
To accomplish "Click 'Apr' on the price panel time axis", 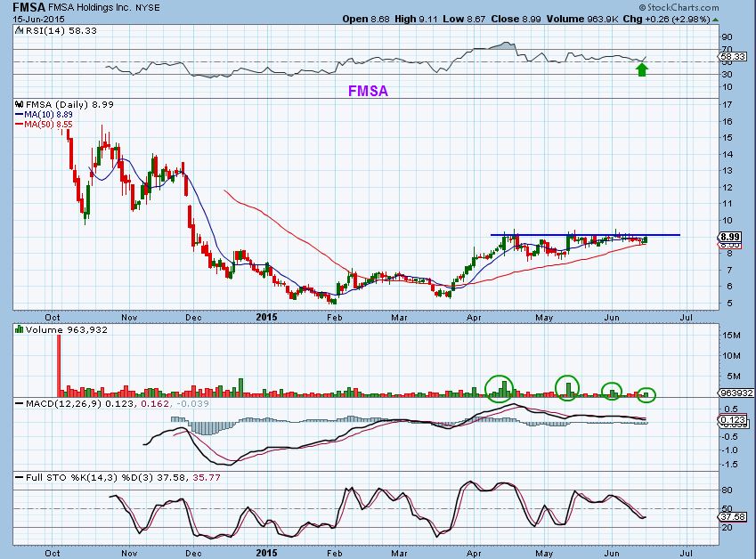I will point(474,317).
